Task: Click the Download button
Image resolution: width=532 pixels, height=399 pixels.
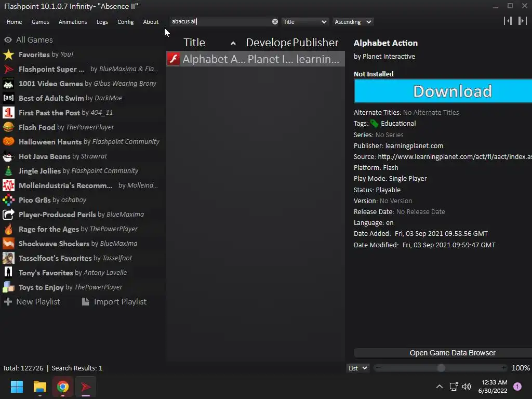Action: click(443, 91)
